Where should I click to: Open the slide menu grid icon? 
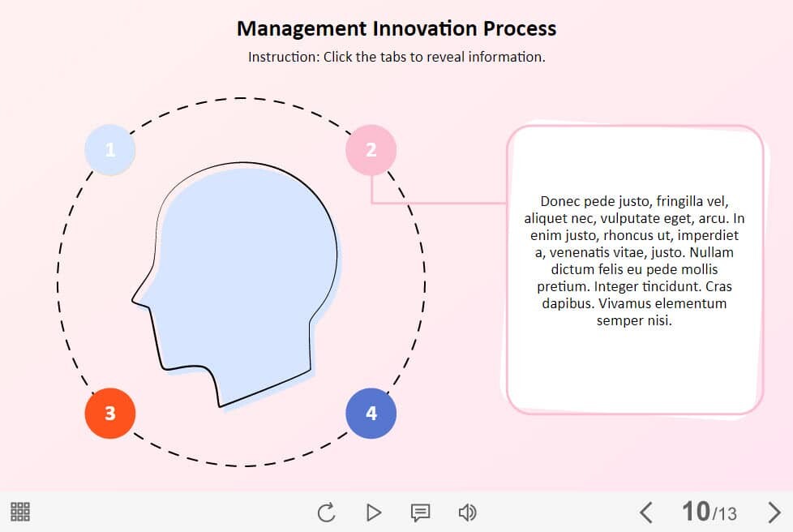(x=20, y=512)
